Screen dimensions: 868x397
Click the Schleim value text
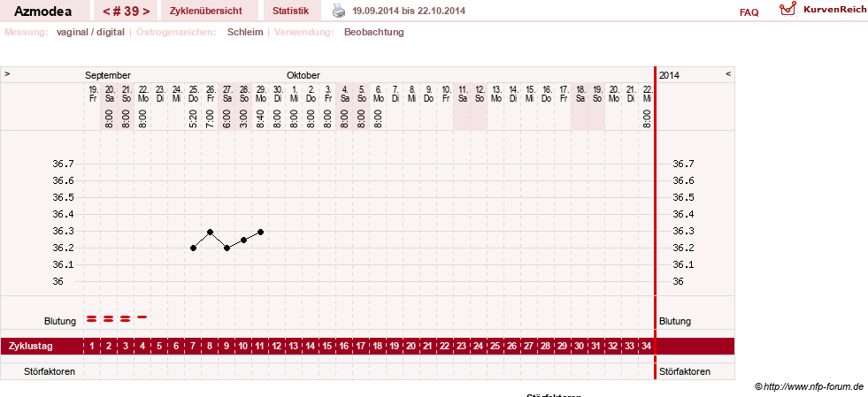(245, 32)
